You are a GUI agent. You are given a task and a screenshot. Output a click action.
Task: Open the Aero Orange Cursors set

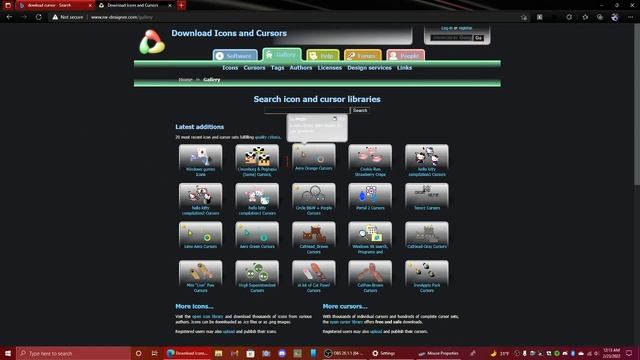point(313,158)
